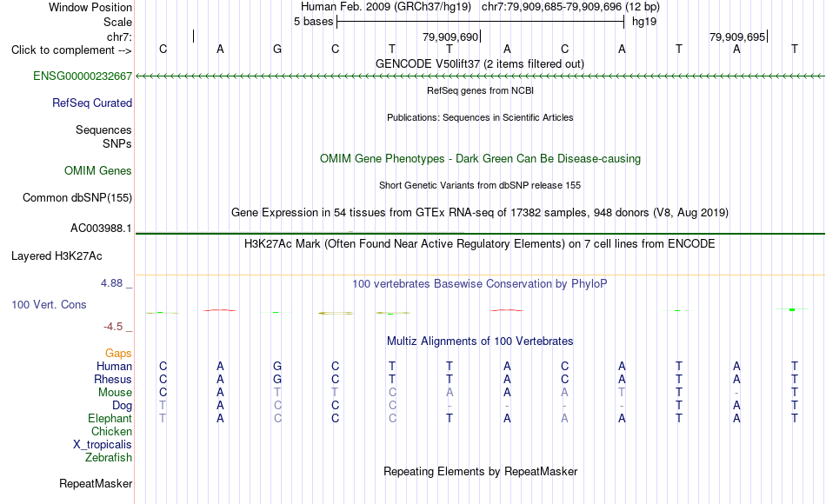Click the -4.5 PhyloP lower limit value
Image resolution: width=826 pixels, height=504 pixels.
click(x=113, y=327)
